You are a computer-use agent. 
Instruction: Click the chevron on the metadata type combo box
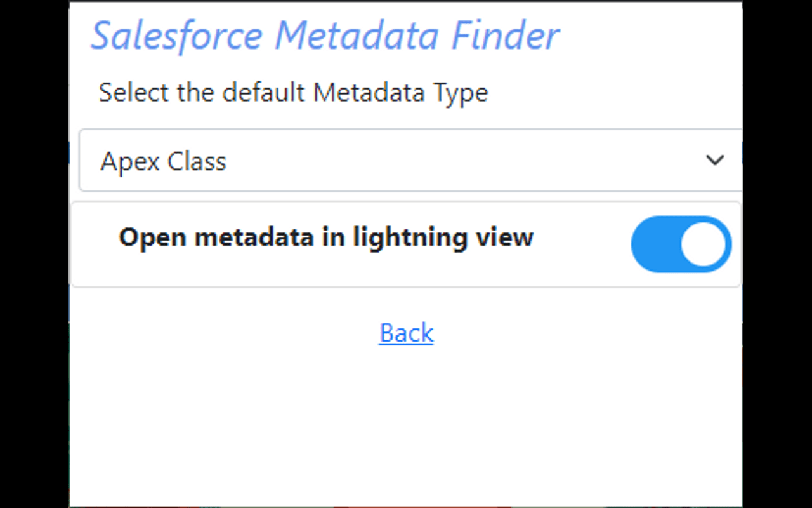(716, 161)
